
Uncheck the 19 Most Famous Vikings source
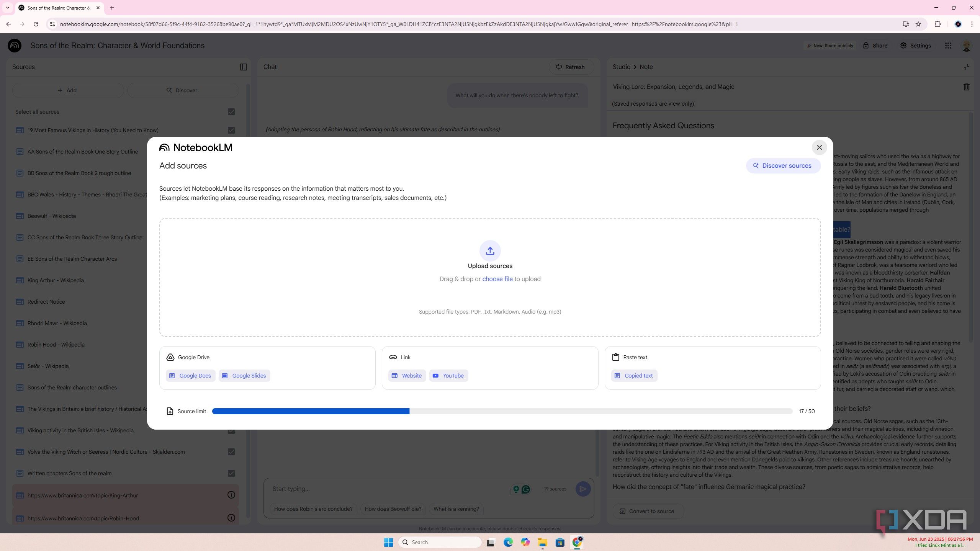tap(231, 130)
